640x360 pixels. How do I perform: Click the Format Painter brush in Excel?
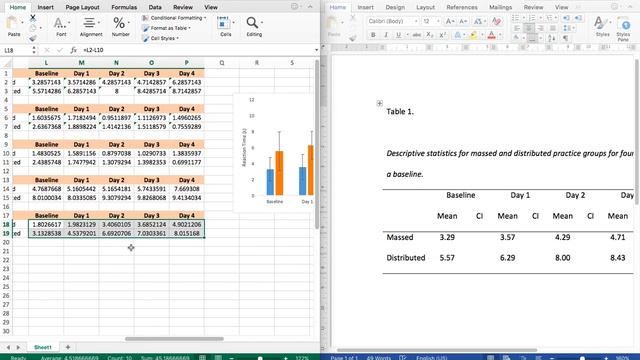[33, 38]
